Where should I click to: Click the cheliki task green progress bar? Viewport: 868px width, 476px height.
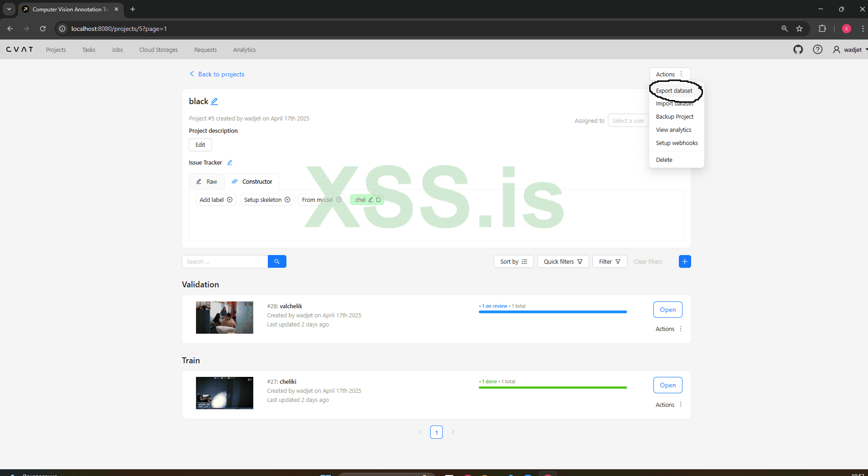[553, 387]
